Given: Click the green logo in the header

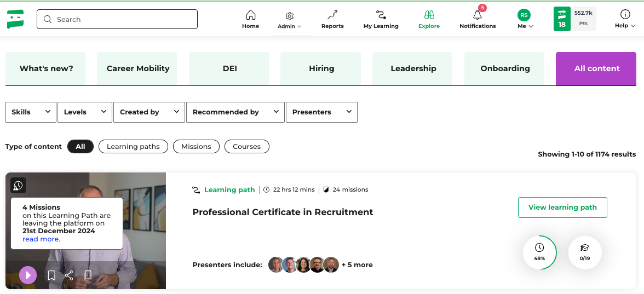Looking at the screenshot, I should pyautogui.click(x=15, y=19).
